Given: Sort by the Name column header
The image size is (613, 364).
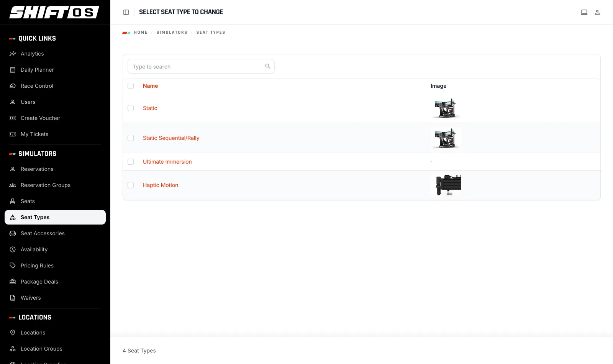Looking at the screenshot, I should coord(150,86).
